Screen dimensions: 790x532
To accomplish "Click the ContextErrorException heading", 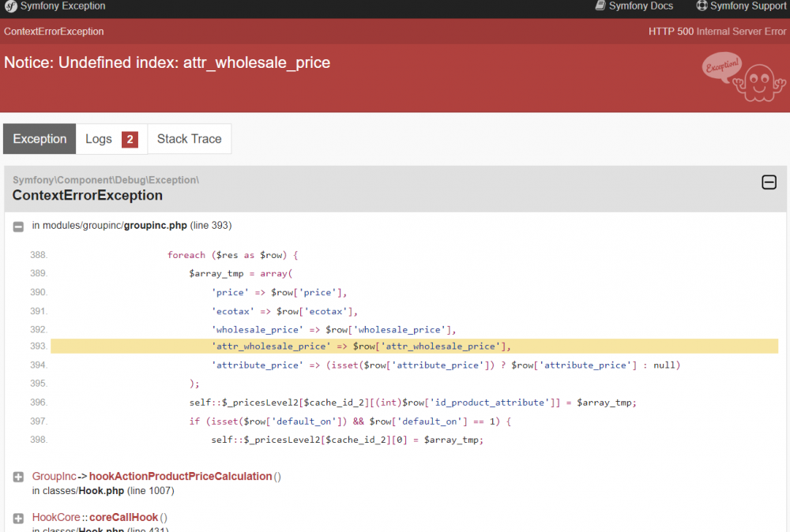I will pyautogui.click(x=88, y=195).
